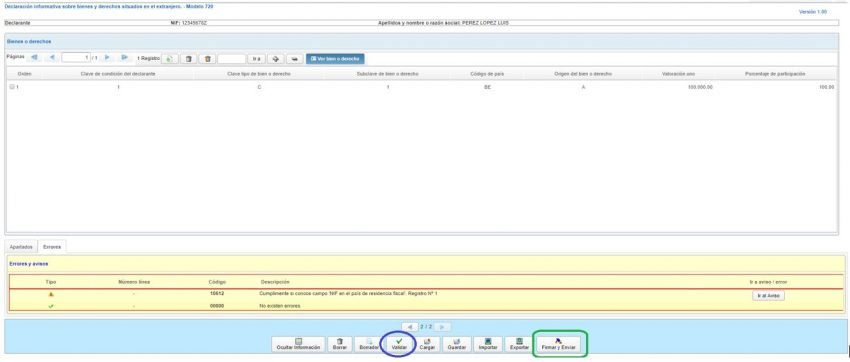Click valuation cell '100.000,00'

pos(700,87)
